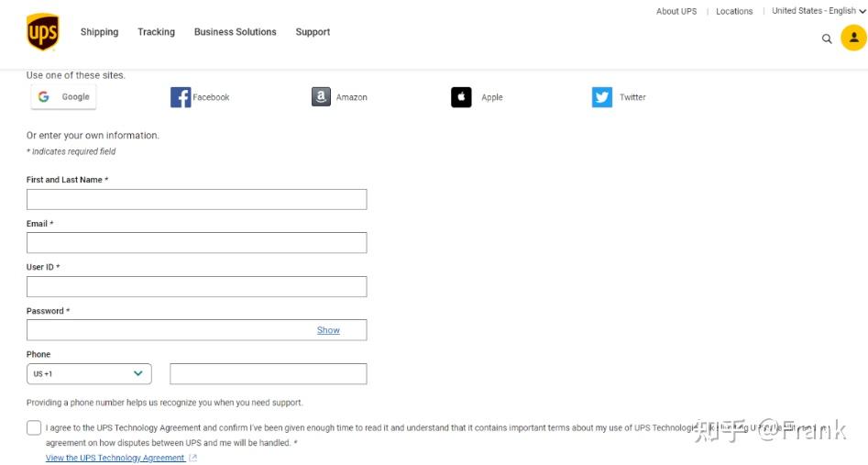Click the UPS shield logo
The image size is (868, 465).
click(x=43, y=31)
